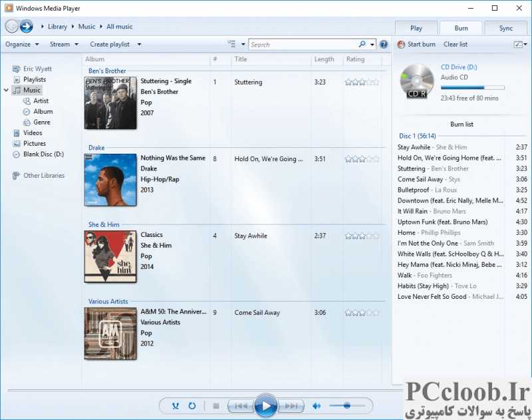The height and width of the screenshot is (420, 532).
Task: Click the Other Libraries icon
Action: pyautogui.click(x=16, y=176)
